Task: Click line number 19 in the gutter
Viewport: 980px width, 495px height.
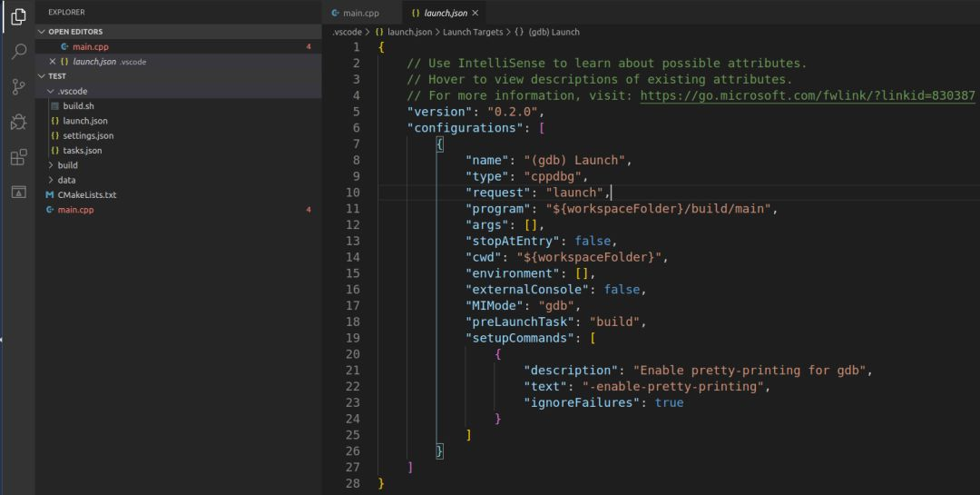Action: pyautogui.click(x=352, y=338)
